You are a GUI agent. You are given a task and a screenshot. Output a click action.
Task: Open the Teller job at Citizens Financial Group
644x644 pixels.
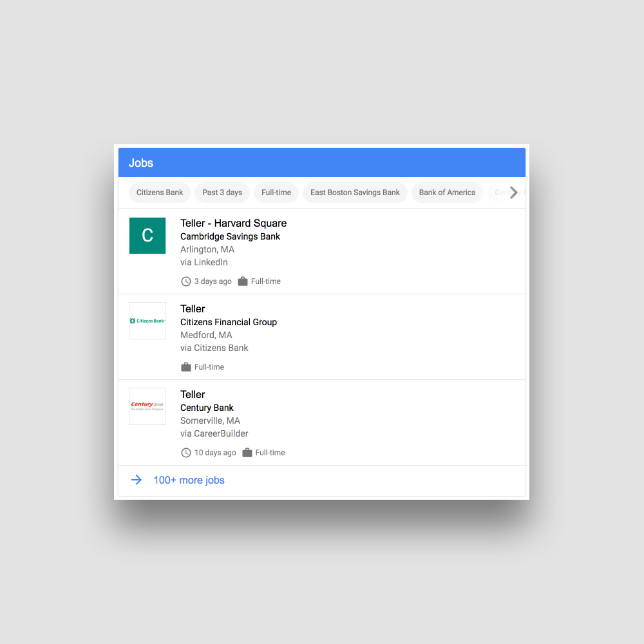[x=193, y=309]
